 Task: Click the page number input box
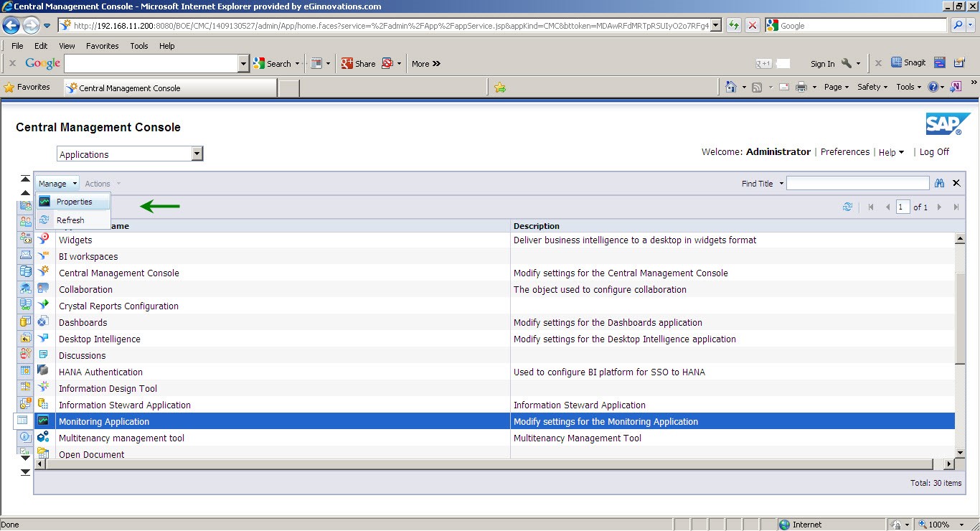pos(903,207)
